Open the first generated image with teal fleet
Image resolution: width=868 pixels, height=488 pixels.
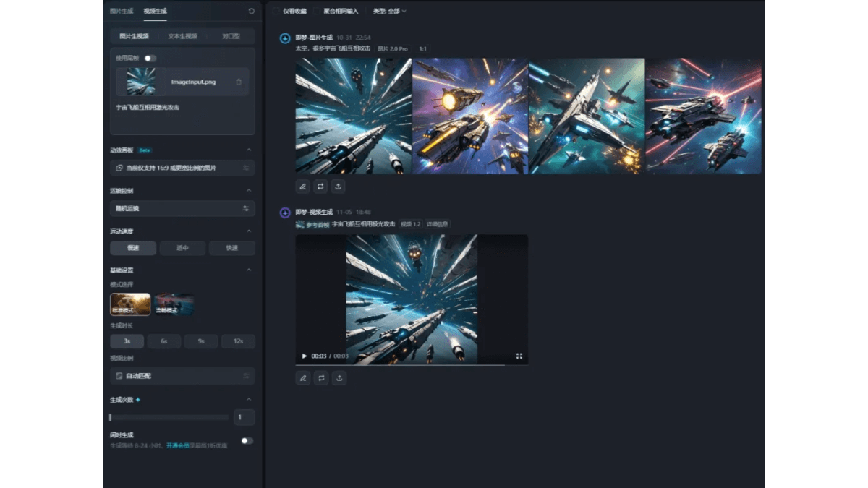tap(354, 116)
